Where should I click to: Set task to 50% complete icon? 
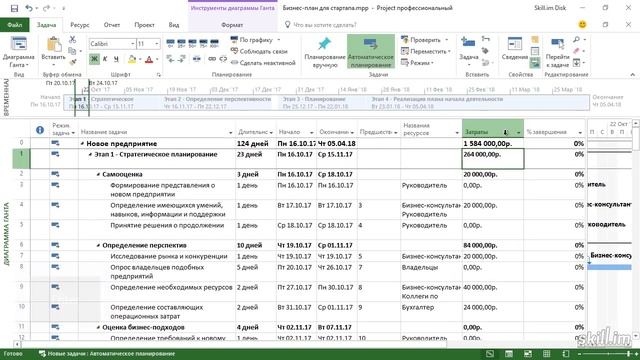coord(192,42)
